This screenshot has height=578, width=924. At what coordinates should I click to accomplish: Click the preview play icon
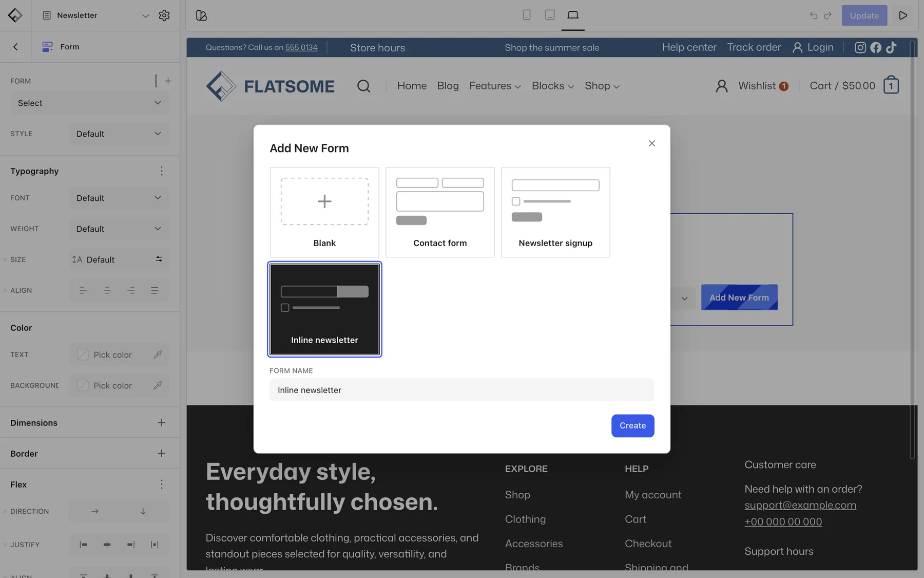pos(903,15)
